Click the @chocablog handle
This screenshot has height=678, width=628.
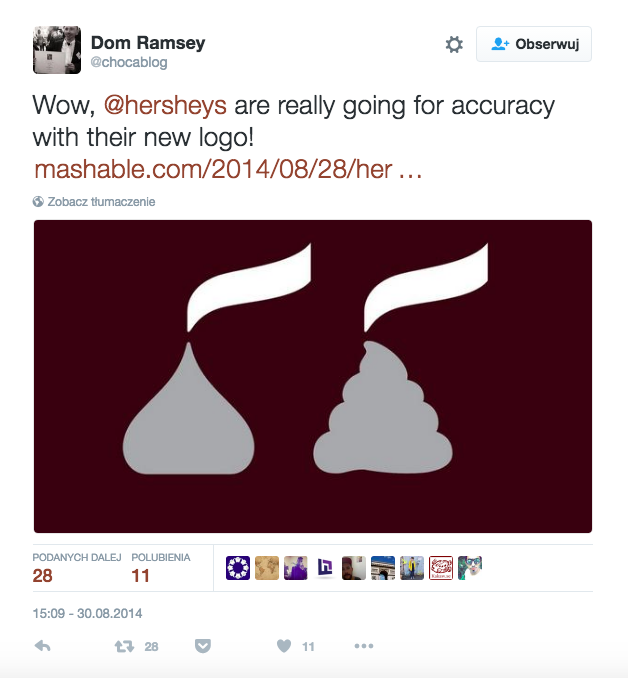(x=129, y=62)
